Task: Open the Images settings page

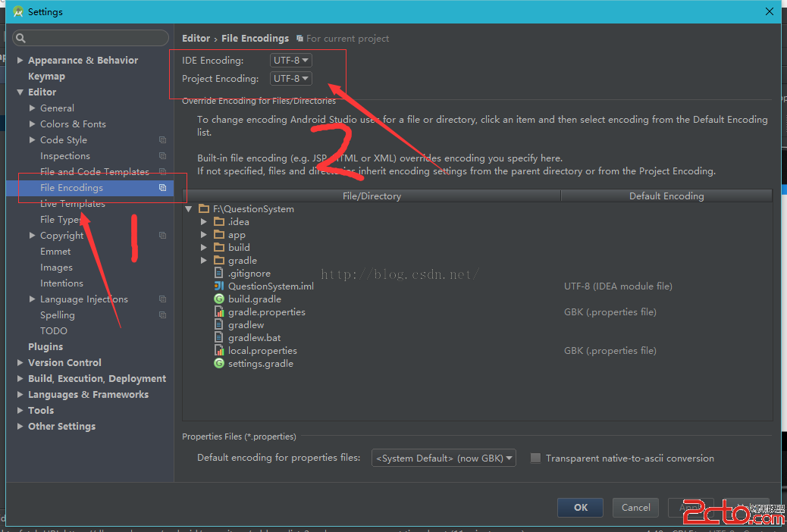Action: click(56, 268)
